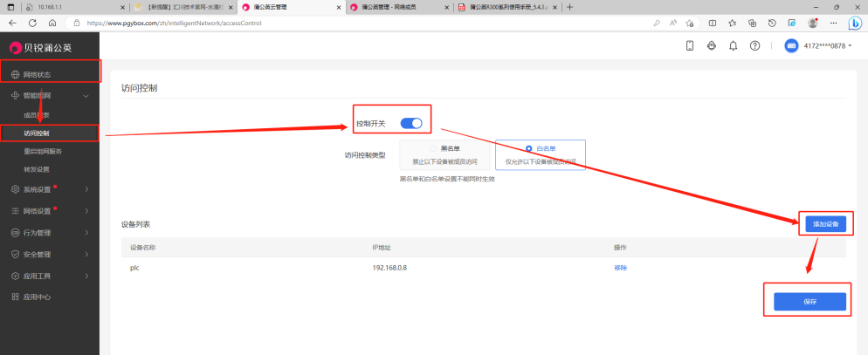Expand 应用工具 submenu chevron
Image resolution: width=868 pixels, height=355 pixels.
[x=87, y=276]
